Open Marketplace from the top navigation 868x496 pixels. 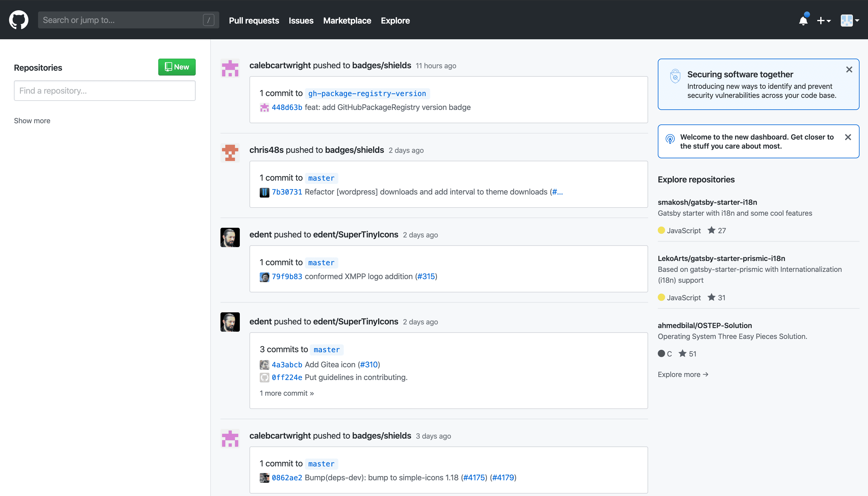tap(347, 21)
